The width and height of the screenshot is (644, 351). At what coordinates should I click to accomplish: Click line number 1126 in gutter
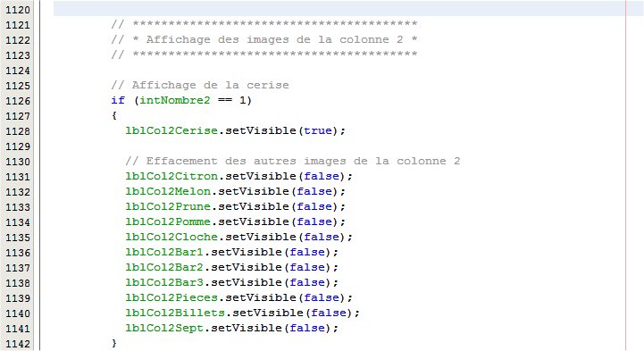pos(18,101)
